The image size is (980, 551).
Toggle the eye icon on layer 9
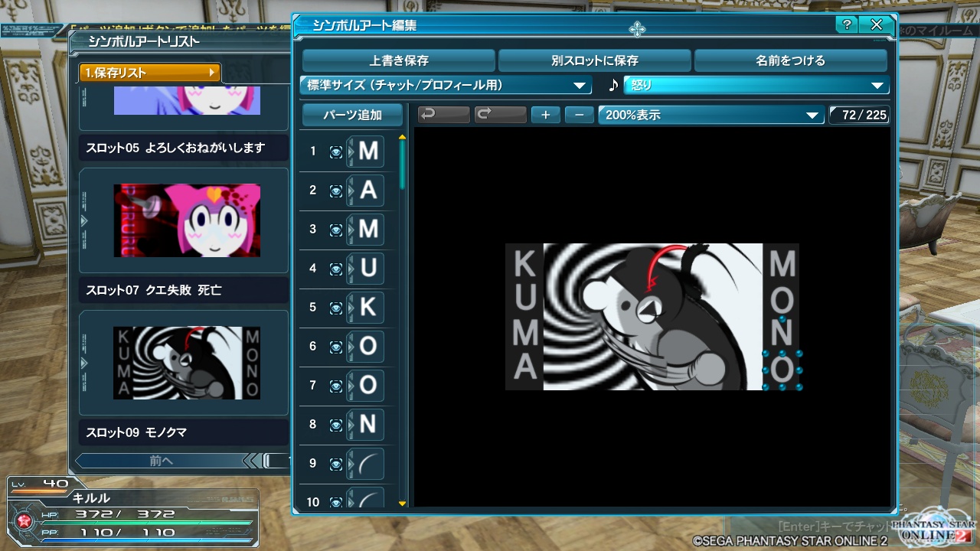(x=335, y=465)
